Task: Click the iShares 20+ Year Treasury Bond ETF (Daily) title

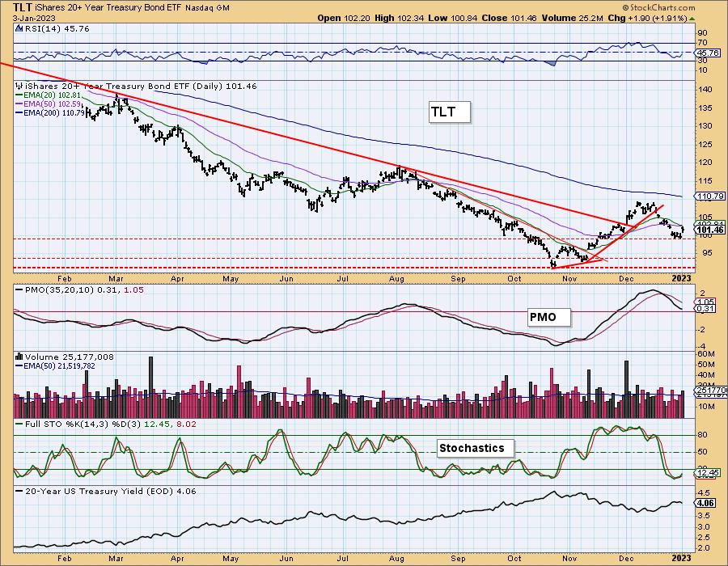Action: [141, 86]
